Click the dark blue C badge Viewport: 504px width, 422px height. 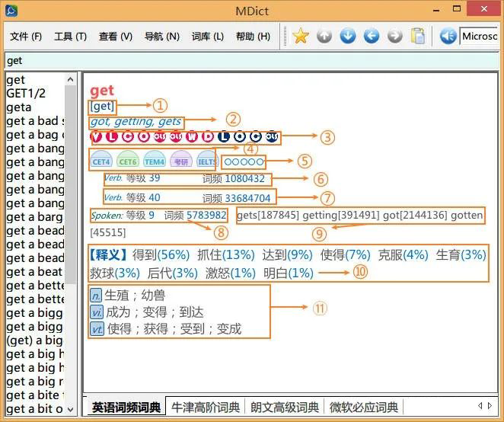[x=256, y=136]
